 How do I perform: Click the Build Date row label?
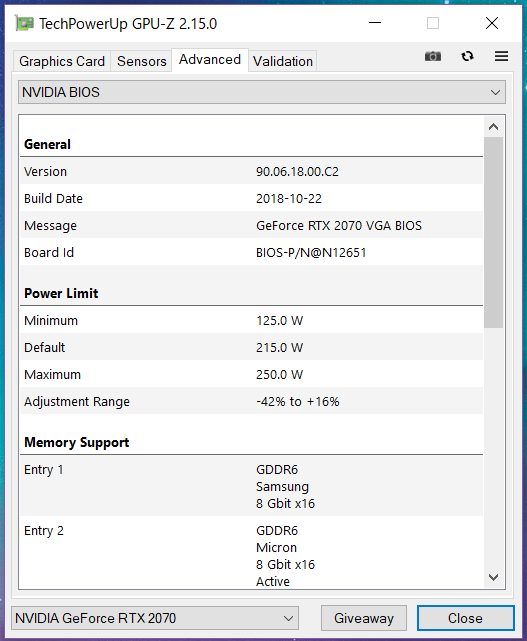tap(53, 199)
